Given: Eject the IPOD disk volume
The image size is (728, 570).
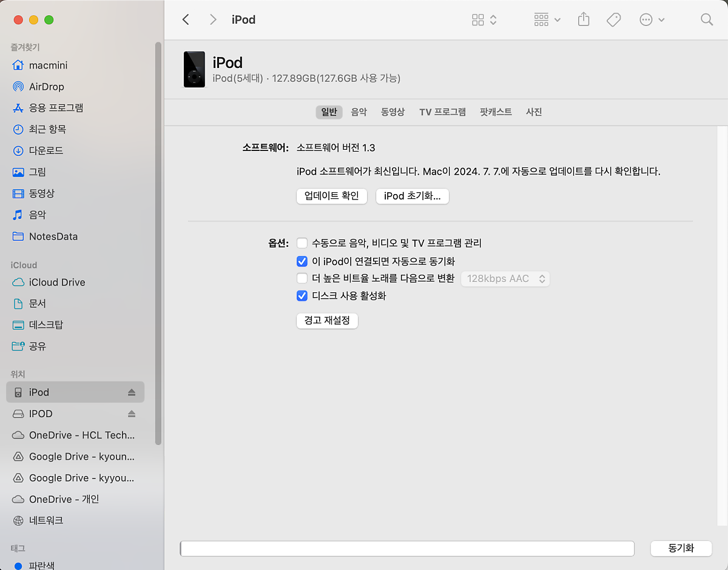Looking at the screenshot, I should 132,414.
